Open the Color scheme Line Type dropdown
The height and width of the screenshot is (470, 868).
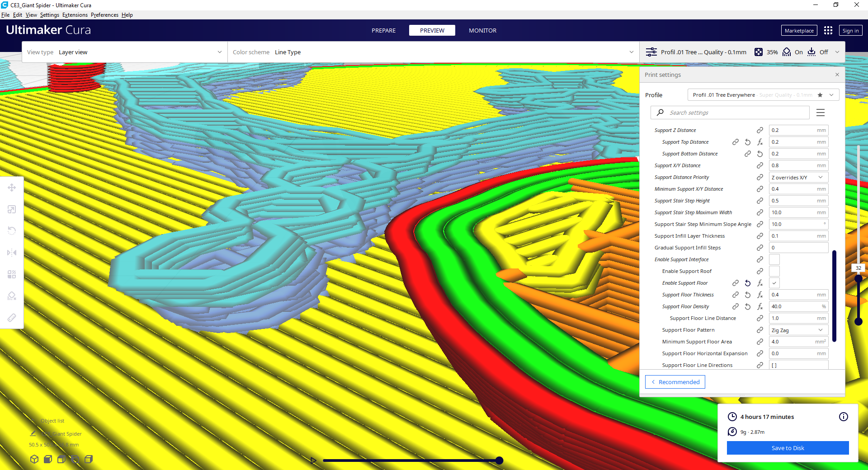[x=433, y=52]
